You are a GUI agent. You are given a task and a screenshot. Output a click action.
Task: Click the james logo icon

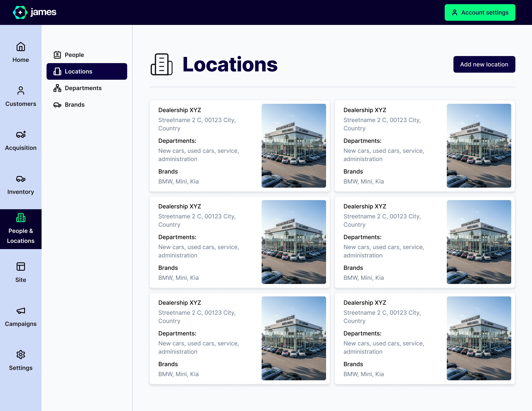(20, 12)
